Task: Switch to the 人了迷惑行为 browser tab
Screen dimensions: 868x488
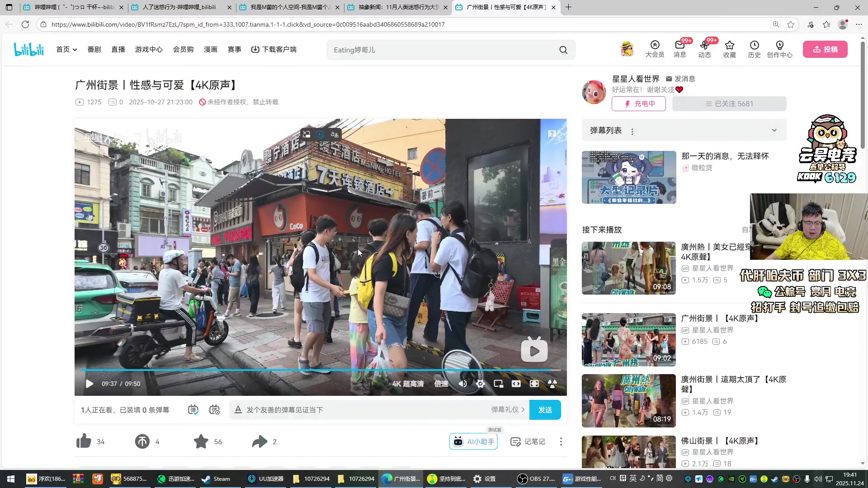Action: 179,7
